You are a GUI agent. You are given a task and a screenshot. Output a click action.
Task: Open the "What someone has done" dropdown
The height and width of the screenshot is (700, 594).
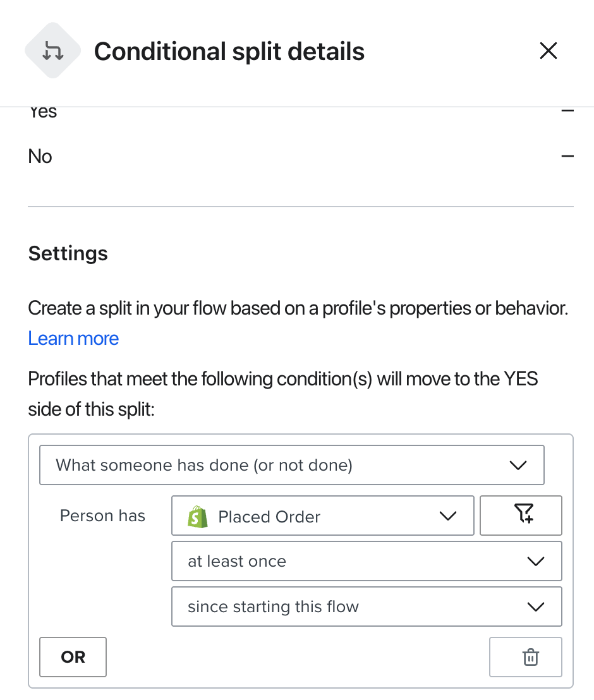[x=291, y=466]
